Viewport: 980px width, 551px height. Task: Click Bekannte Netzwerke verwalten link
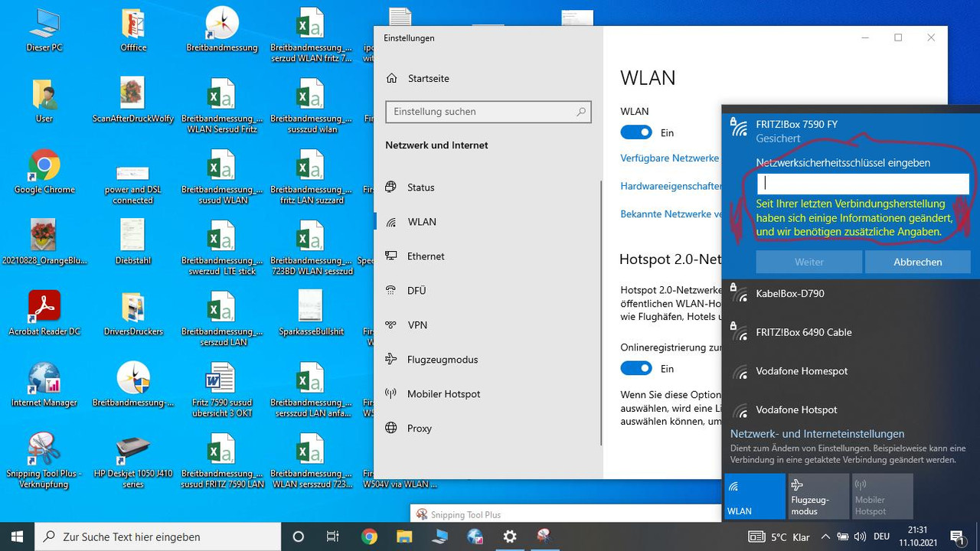(x=671, y=214)
